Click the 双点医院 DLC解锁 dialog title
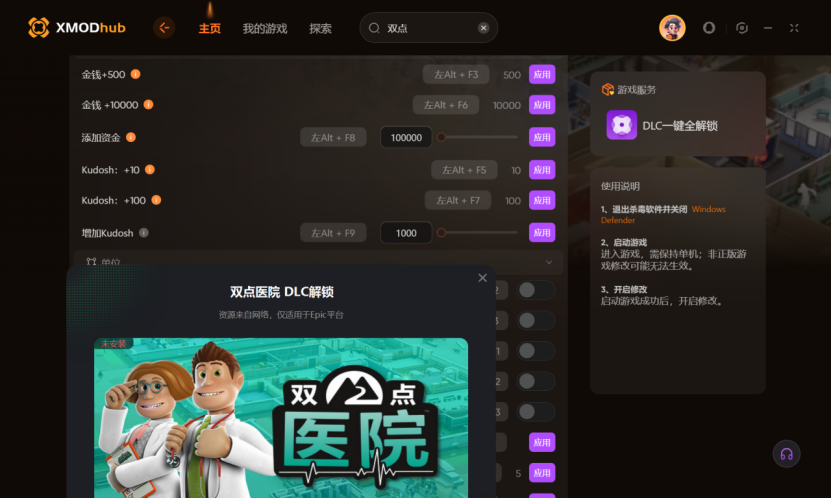 point(281,292)
